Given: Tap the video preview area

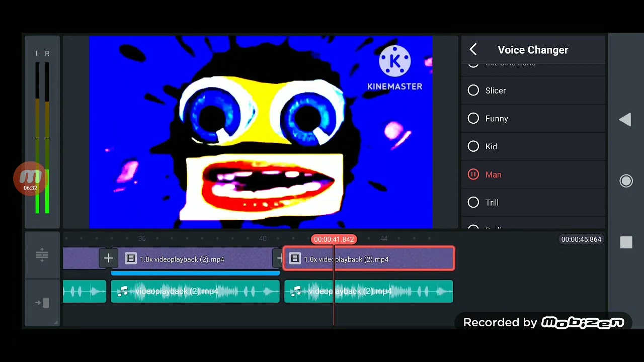Looking at the screenshot, I should (x=261, y=132).
